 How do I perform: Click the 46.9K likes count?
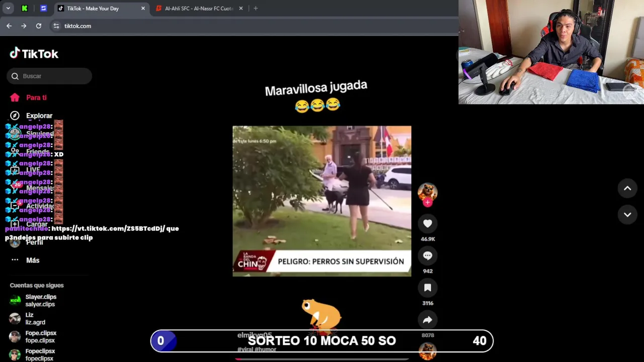(428, 239)
